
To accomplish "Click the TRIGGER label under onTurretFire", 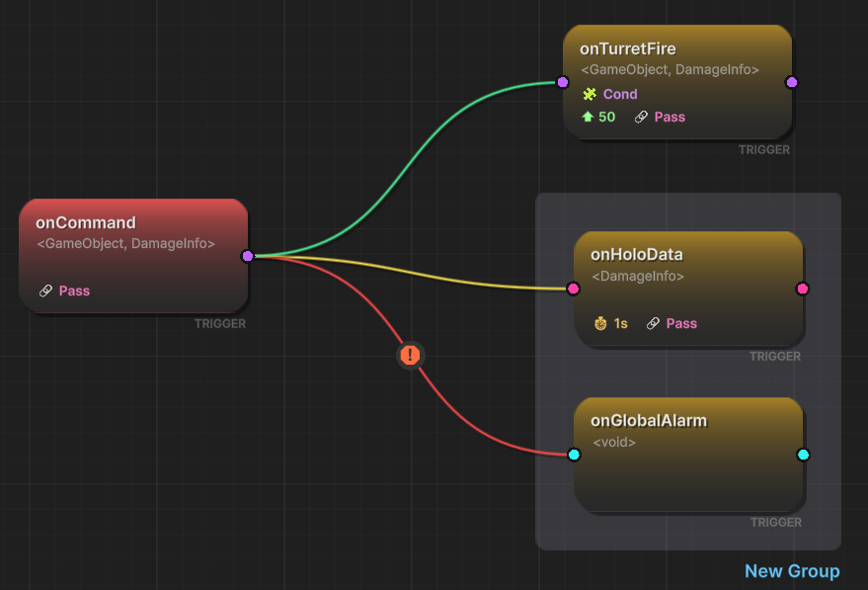I will (x=764, y=149).
